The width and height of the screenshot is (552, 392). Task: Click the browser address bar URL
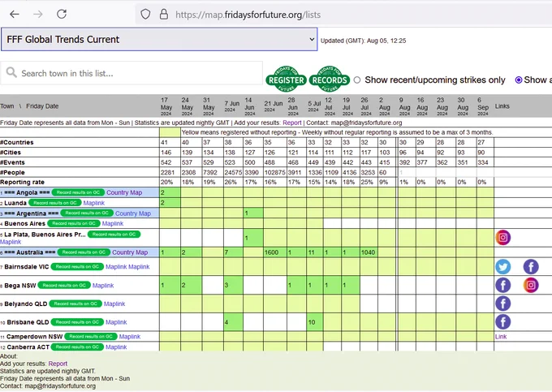248,15
